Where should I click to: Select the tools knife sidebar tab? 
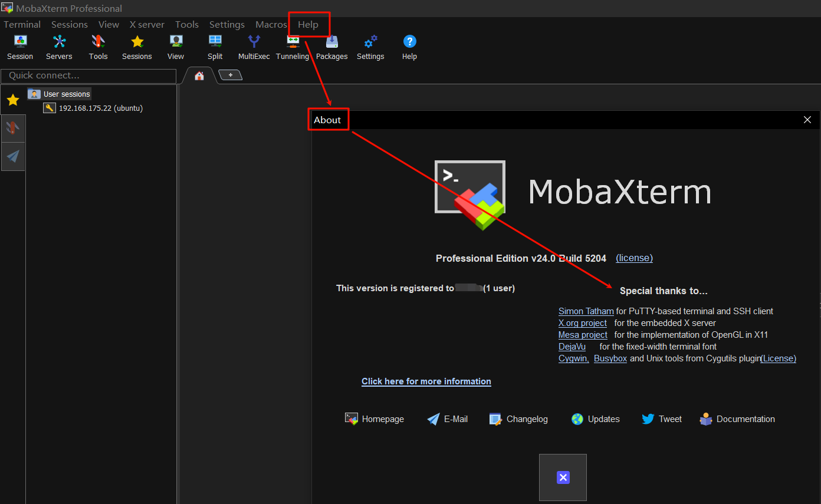coord(13,128)
